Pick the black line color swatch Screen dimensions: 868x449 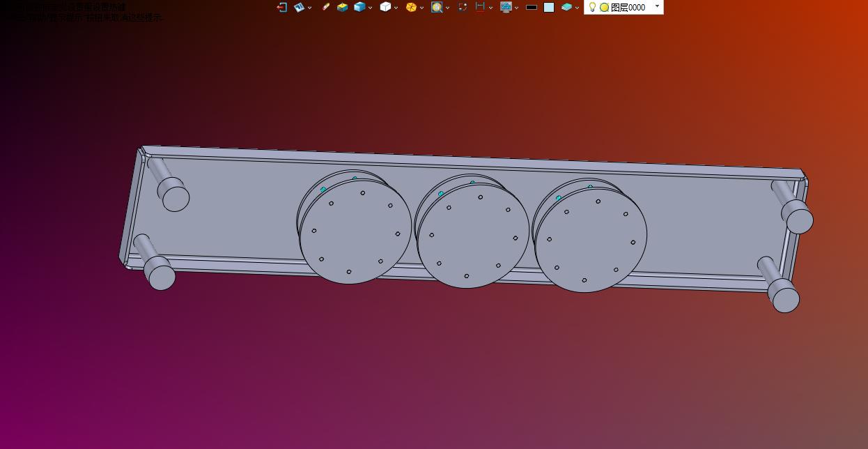[532, 7]
